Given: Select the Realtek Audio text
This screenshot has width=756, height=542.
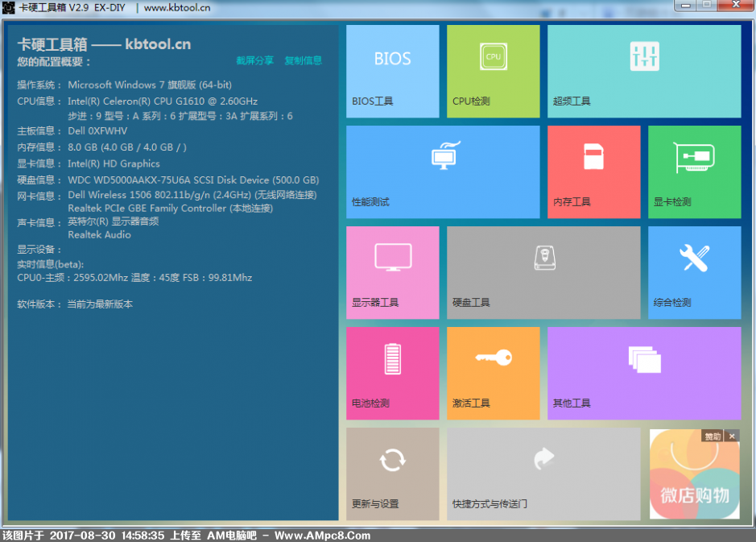Looking at the screenshot, I should click(99, 235).
